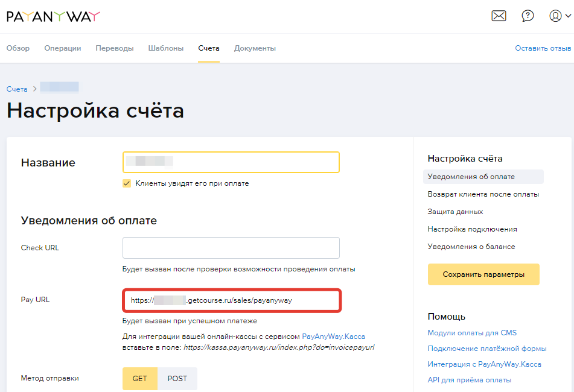Open Модули оплаты для CMS help link
The height and width of the screenshot is (392, 574).
pyautogui.click(x=472, y=333)
